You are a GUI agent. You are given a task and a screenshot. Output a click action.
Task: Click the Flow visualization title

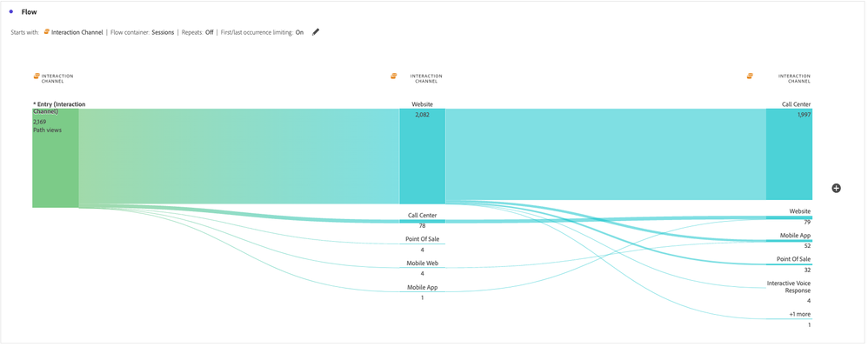(30, 11)
